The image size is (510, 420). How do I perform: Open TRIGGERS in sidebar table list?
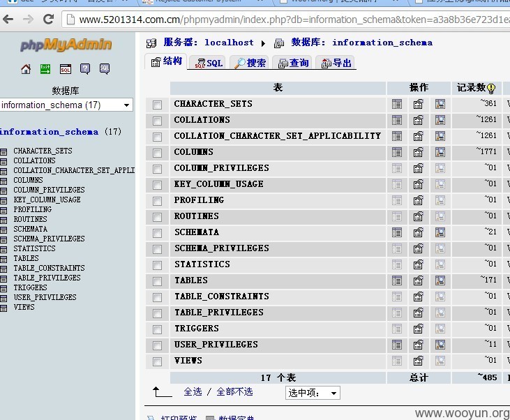[x=30, y=287]
